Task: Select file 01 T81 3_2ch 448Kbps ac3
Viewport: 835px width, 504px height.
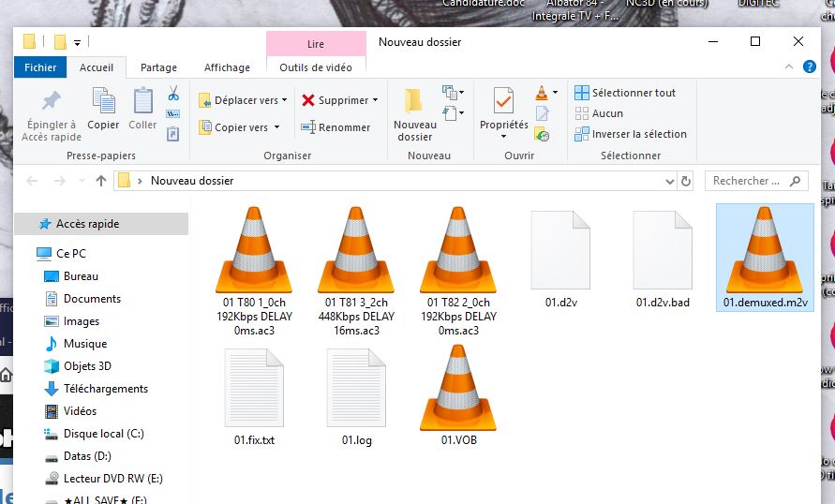Action: 356,272
